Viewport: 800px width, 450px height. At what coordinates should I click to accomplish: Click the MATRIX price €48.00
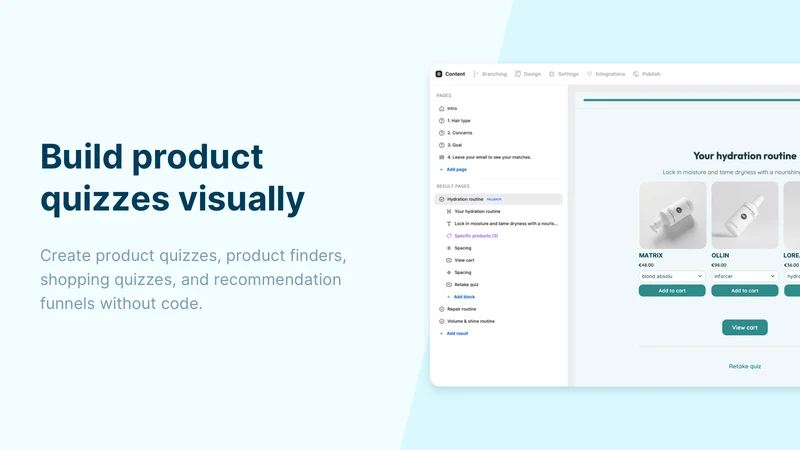[x=646, y=265]
